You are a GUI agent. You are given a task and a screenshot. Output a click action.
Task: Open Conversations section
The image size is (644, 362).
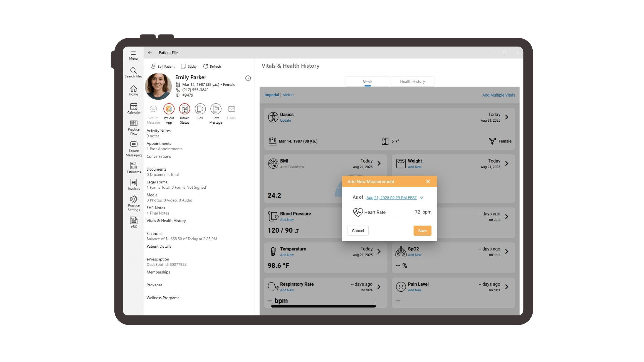coord(159,157)
